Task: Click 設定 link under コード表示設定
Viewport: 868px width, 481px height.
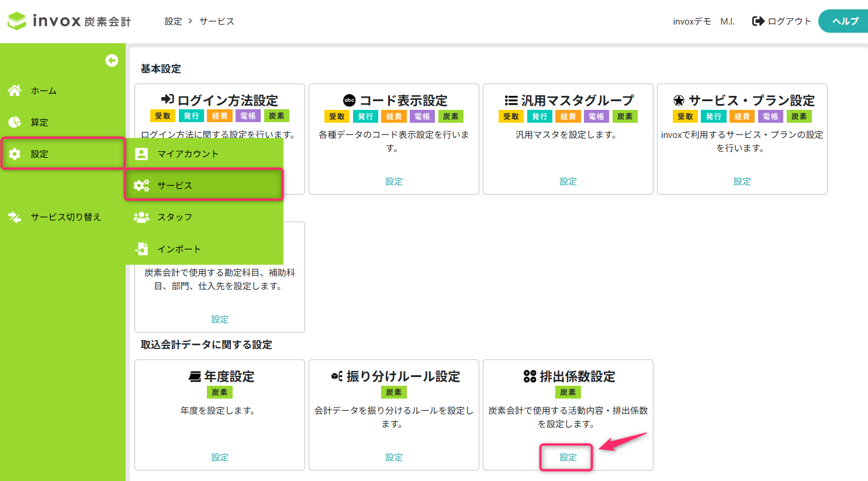Action: pyautogui.click(x=394, y=181)
